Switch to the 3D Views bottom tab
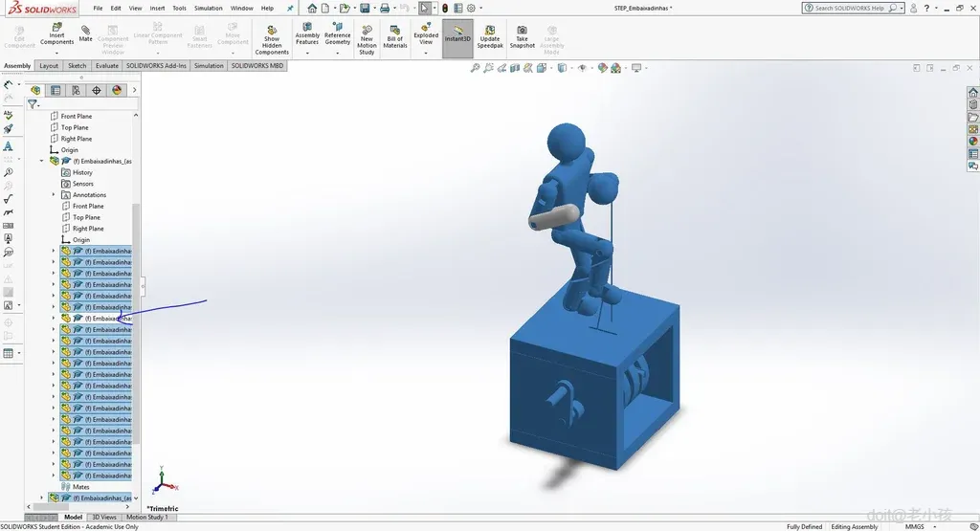This screenshot has height=531, width=980. point(103,518)
